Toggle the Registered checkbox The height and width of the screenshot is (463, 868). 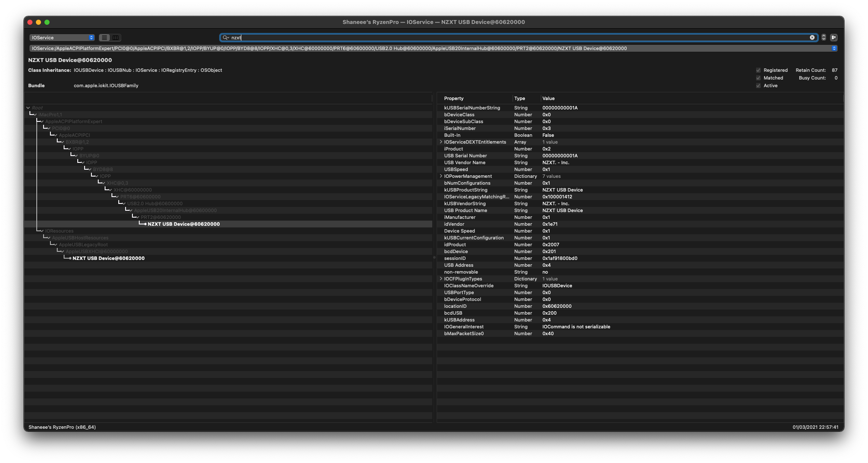tap(758, 70)
